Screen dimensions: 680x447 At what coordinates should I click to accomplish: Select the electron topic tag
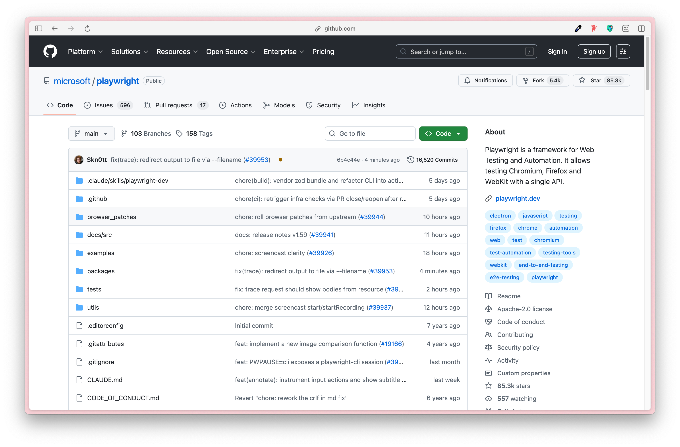coord(500,215)
